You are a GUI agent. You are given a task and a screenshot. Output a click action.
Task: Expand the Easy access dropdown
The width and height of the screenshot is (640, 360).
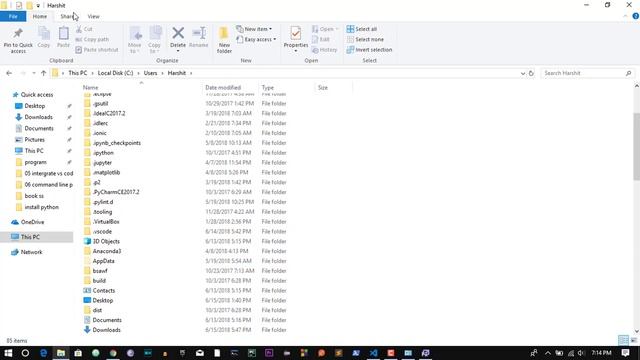pyautogui.click(x=256, y=39)
